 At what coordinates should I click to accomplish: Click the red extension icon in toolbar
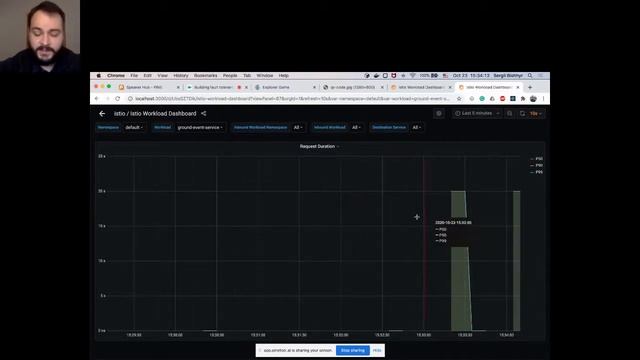tap(502, 99)
